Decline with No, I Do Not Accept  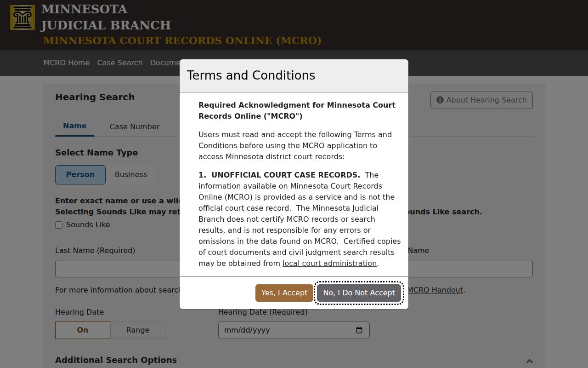click(359, 293)
